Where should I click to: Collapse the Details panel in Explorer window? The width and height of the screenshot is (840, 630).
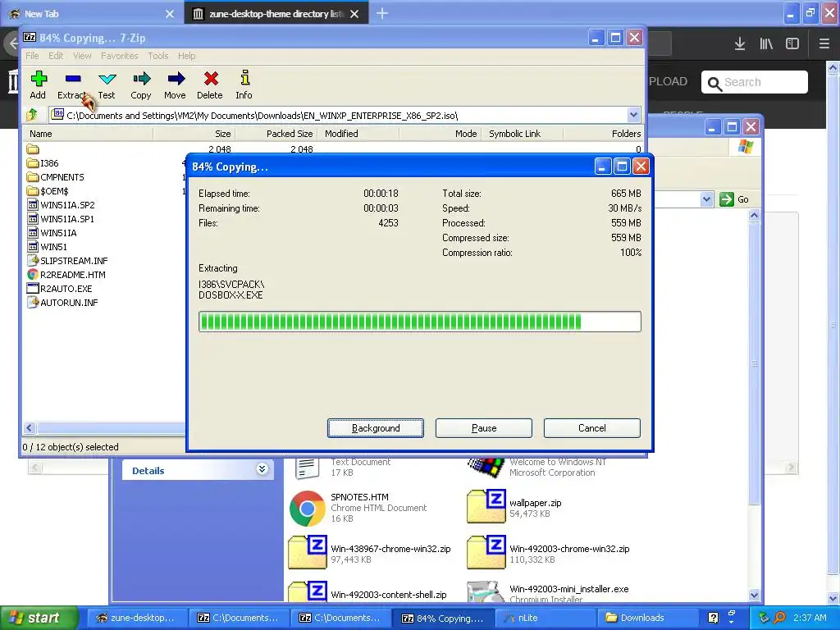pos(262,469)
